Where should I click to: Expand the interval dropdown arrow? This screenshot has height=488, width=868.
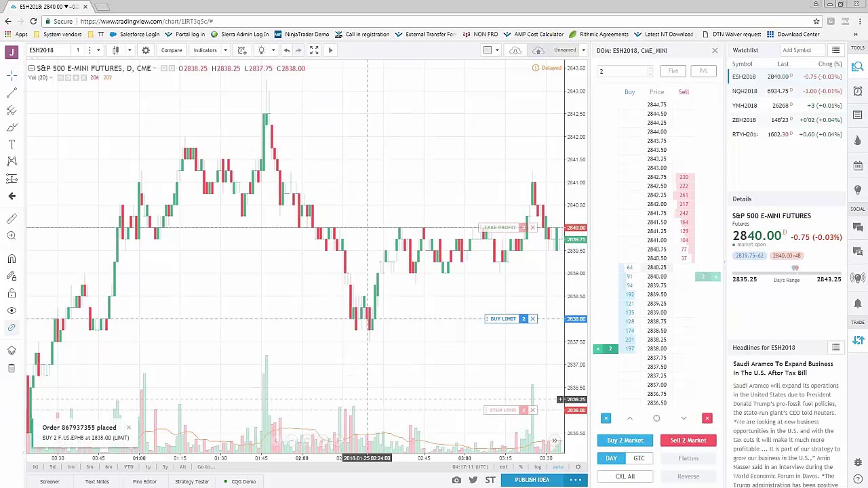[x=98, y=50]
